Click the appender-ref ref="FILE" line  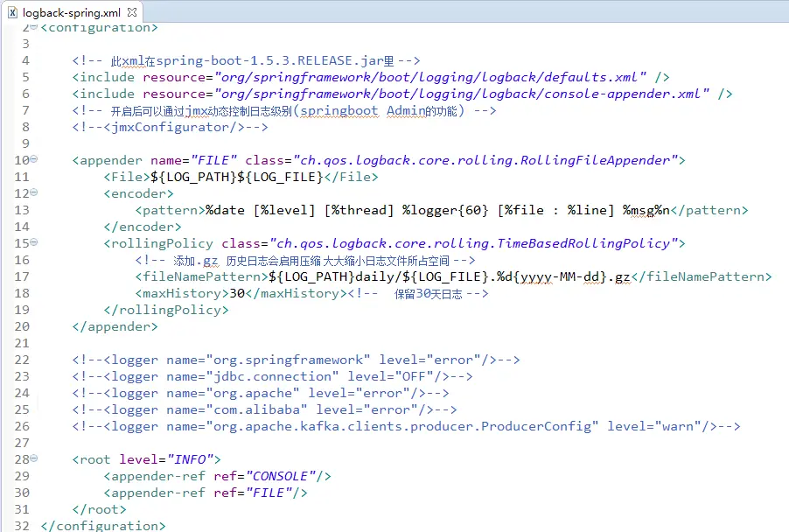click(206, 493)
